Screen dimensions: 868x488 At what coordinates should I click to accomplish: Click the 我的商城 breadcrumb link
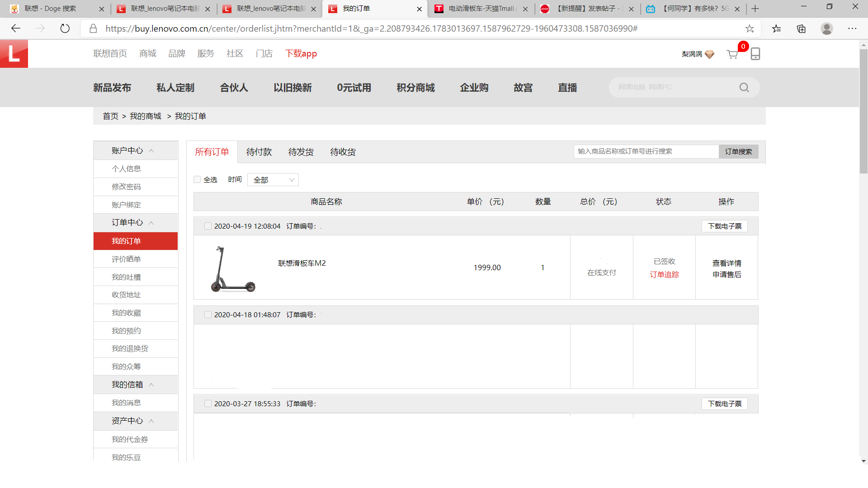146,116
